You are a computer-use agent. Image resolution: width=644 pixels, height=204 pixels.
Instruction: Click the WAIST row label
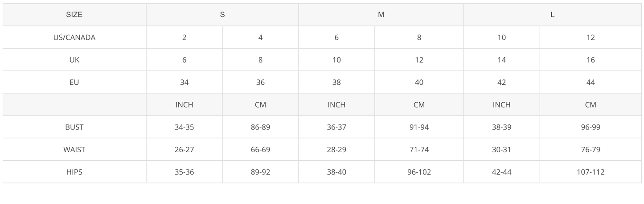74,150
